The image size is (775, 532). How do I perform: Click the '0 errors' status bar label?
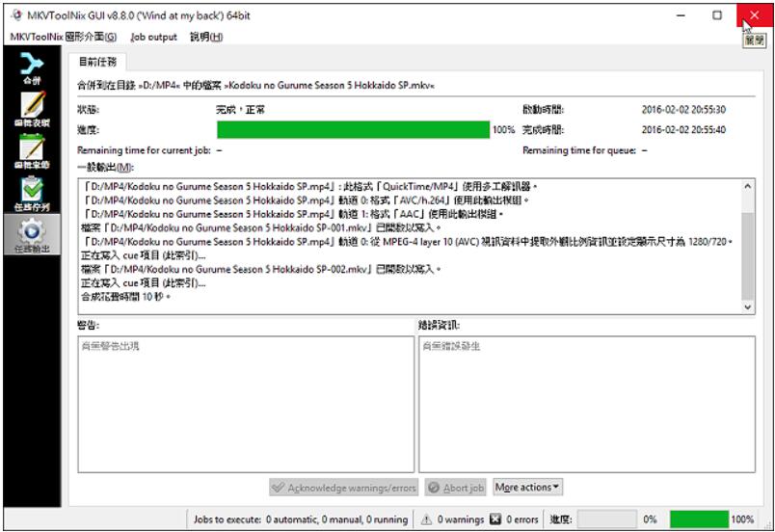pos(521,519)
